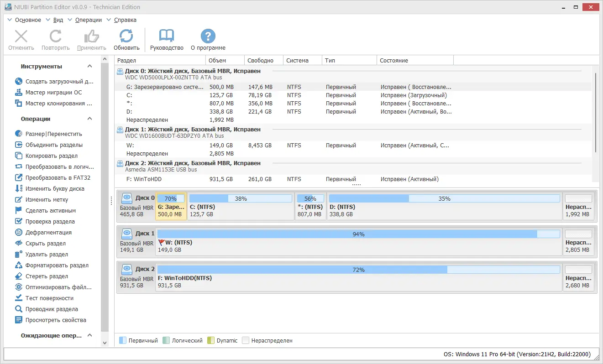Select the D: (NTFS) block in disk map
The image size is (603, 364).
coord(444,206)
